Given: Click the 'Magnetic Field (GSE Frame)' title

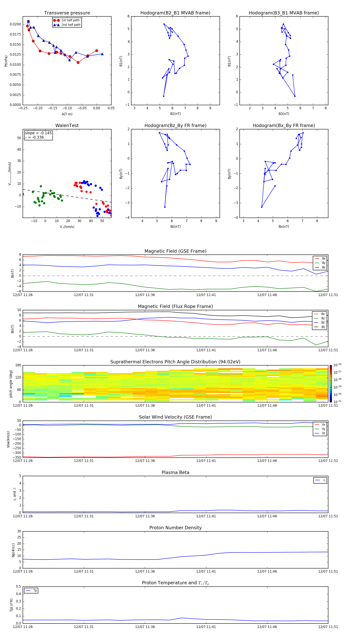Looking at the screenshot, I should [175, 251].
